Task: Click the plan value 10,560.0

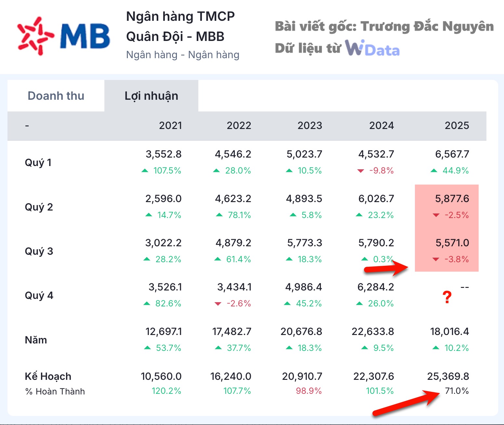Action: [161, 376]
